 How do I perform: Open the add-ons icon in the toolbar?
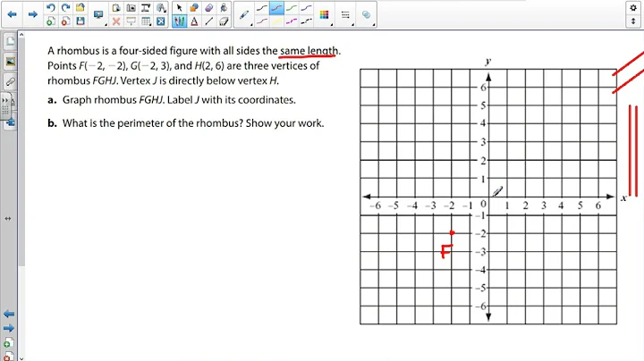click(161, 8)
